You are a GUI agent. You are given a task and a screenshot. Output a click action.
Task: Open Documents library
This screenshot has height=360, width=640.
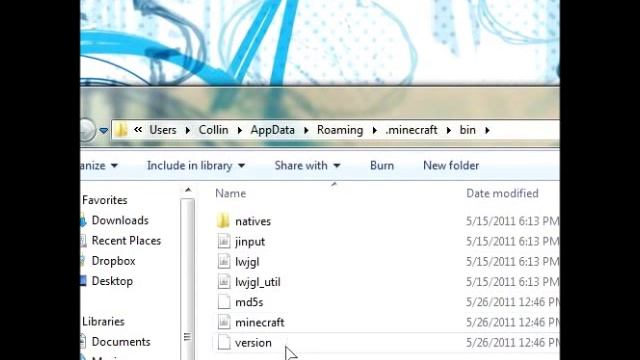click(x=121, y=342)
